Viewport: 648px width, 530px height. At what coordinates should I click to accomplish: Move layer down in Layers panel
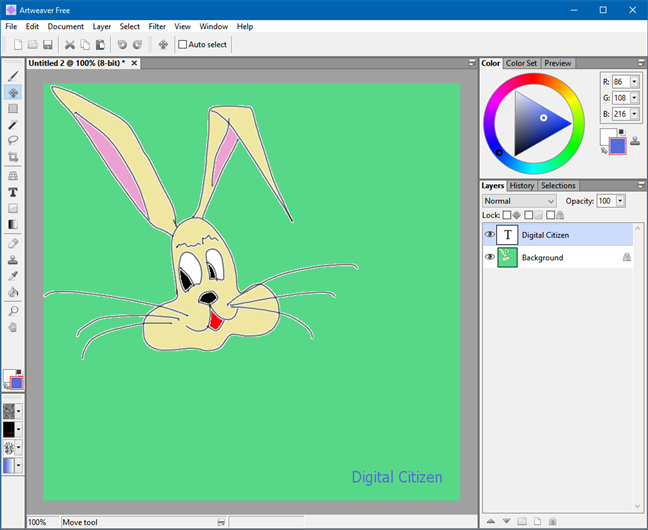pos(506,521)
